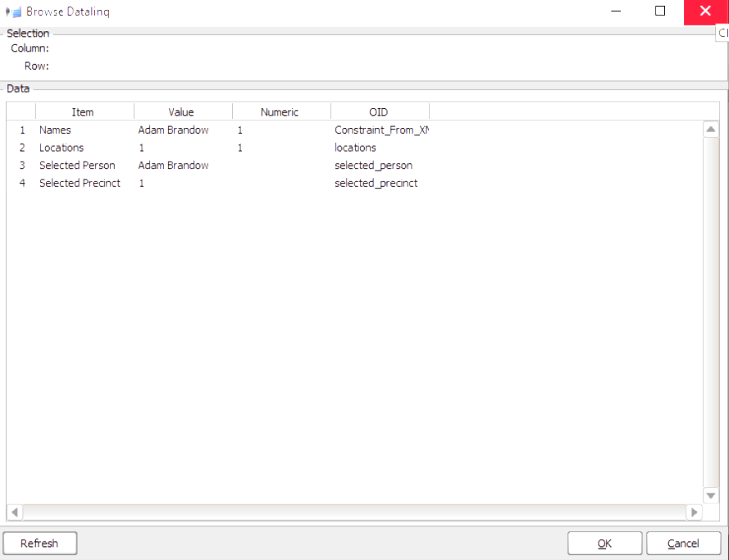
Task: Sort by the Item column header
Action: (84, 112)
